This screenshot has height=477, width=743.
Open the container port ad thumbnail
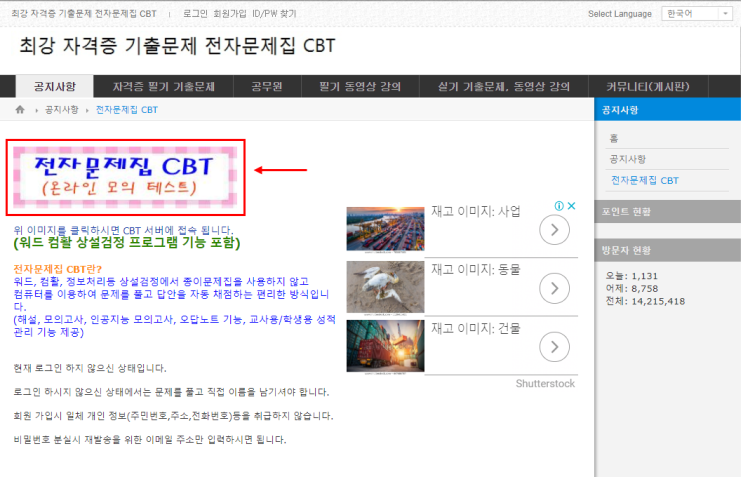(x=385, y=229)
